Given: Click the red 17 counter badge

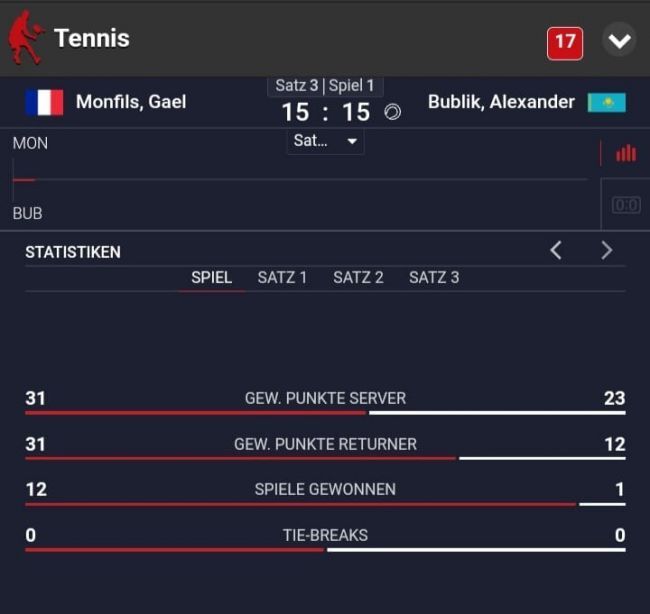Looking at the screenshot, I should (565, 41).
